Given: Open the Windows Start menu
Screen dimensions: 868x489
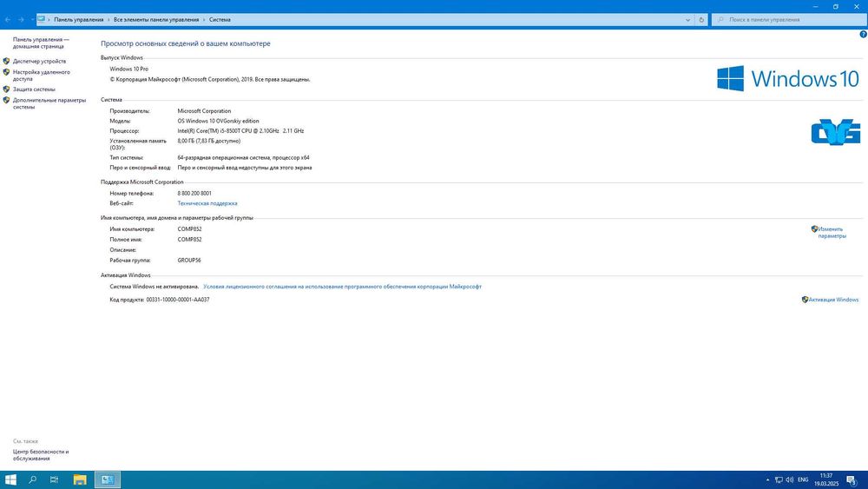Looking at the screenshot, I should coord(10,479).
